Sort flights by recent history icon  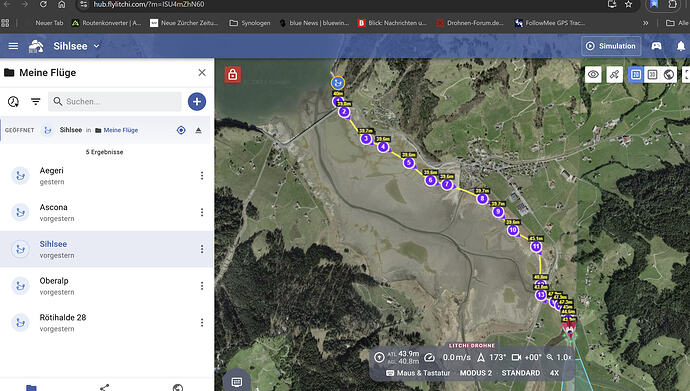click(13, 102)
